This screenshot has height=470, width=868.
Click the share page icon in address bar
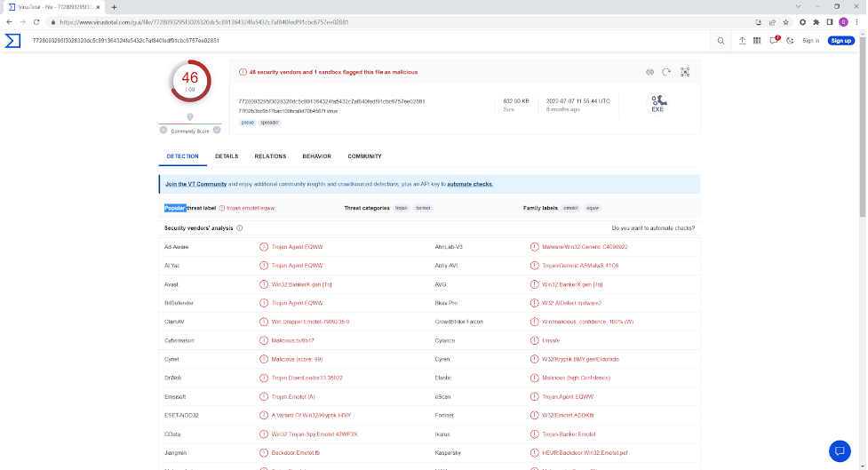(x=772, y=22)
